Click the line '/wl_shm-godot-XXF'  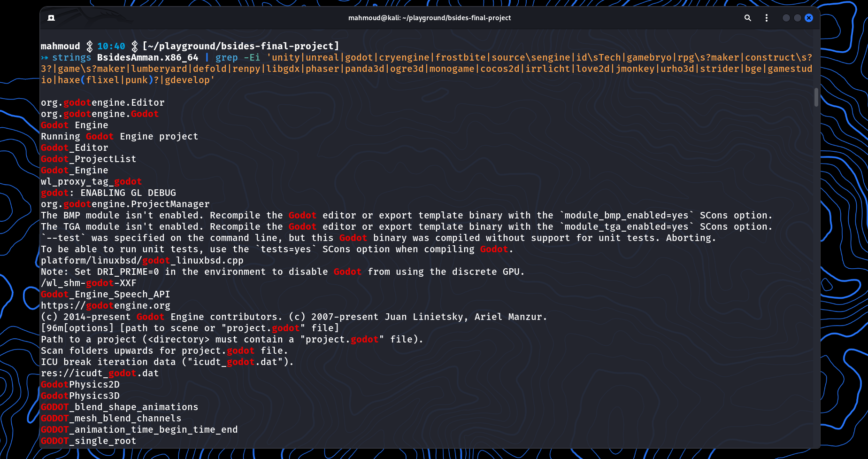89,283
